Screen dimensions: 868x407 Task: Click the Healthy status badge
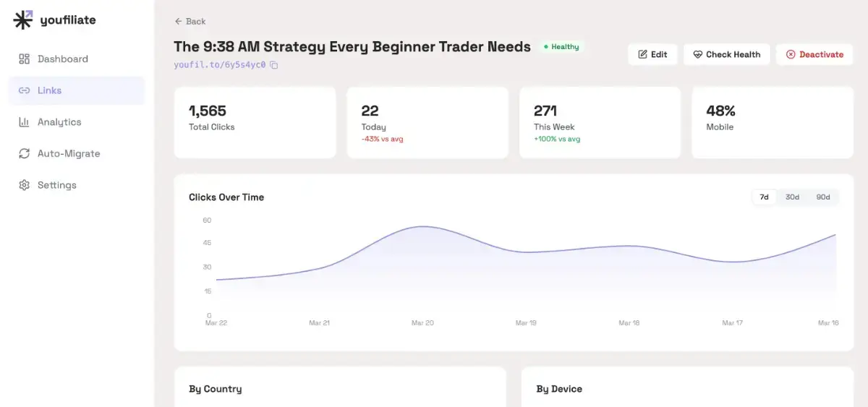click(561, 47)
